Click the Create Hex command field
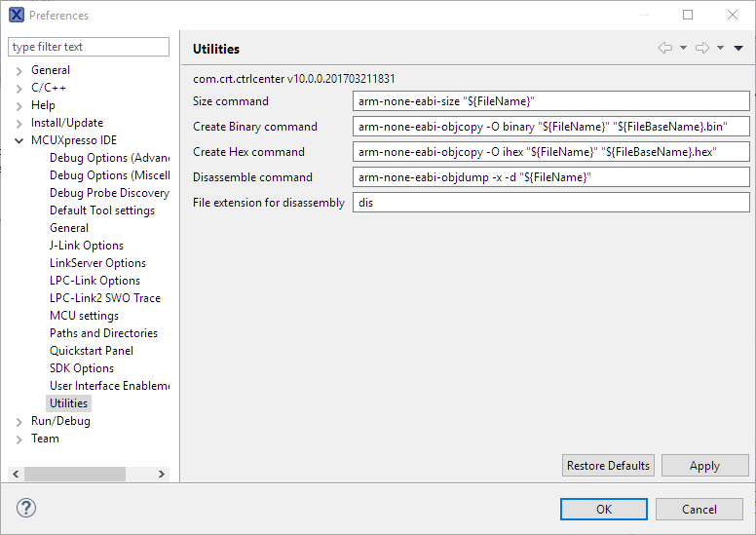 coord(551,152)
